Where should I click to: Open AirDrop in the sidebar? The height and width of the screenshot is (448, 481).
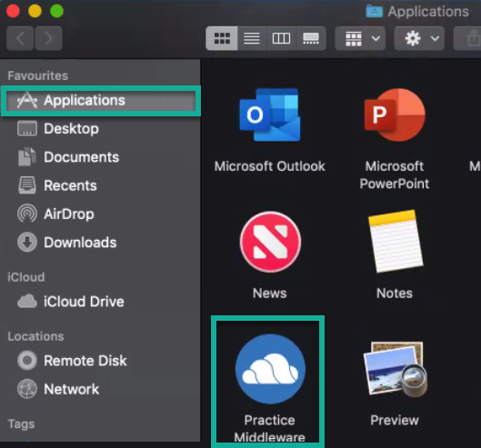(x=101, y=214)
